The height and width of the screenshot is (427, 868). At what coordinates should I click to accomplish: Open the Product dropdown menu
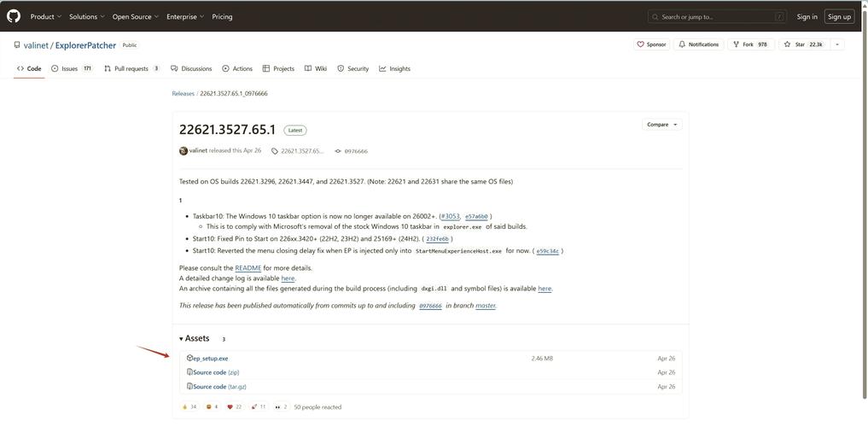[45, 16]
